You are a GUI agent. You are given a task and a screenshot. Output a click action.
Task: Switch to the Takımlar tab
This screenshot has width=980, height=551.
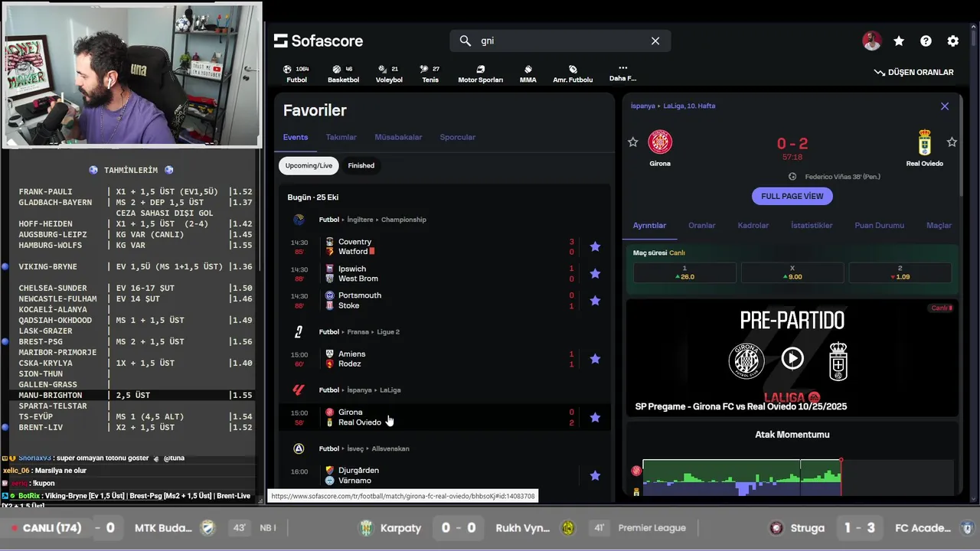(341, 137)
